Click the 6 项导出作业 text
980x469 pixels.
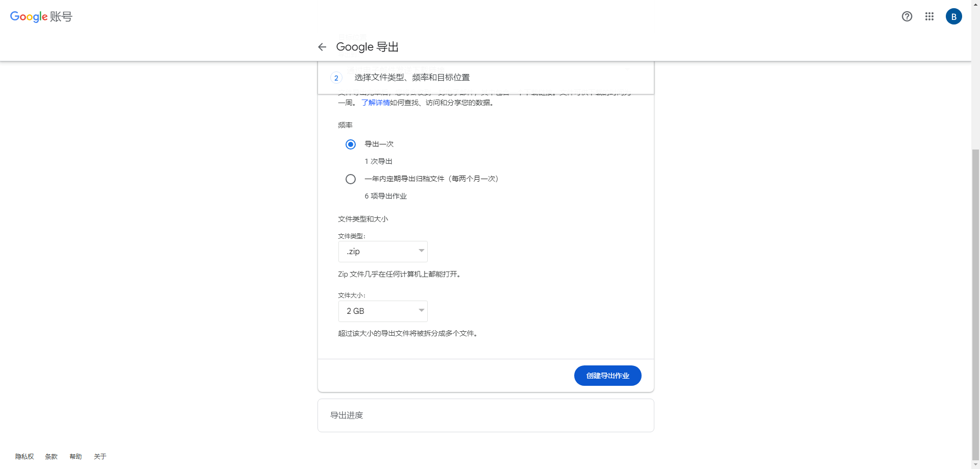[x=385, y=196]
